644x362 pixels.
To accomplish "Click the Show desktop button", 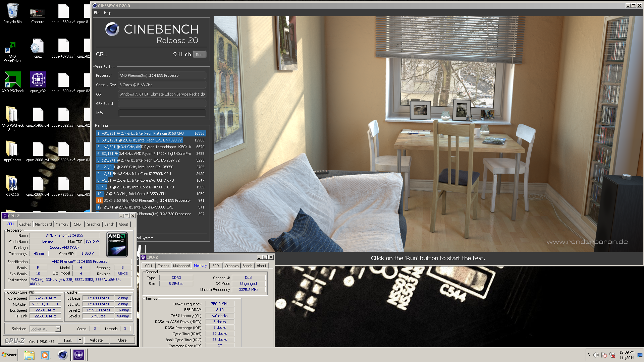I will tap(640, 355).
